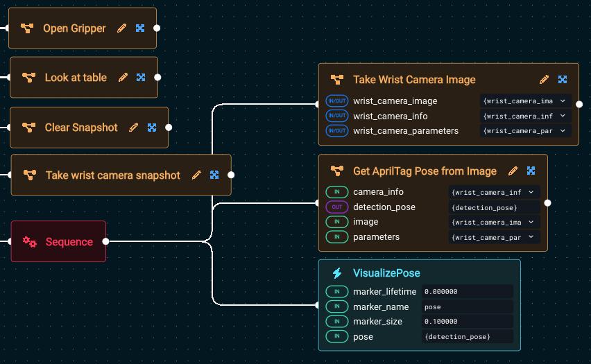The height and width of the screenshot is (364, 591).
Task: Edit the Get AprilTag Pose from Image node
Action: [513, 171]
